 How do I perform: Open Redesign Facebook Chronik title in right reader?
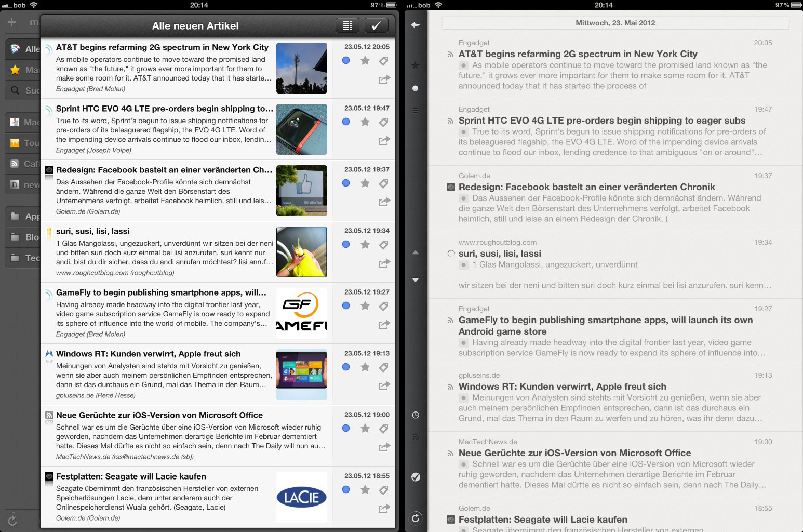coord(587,187)
